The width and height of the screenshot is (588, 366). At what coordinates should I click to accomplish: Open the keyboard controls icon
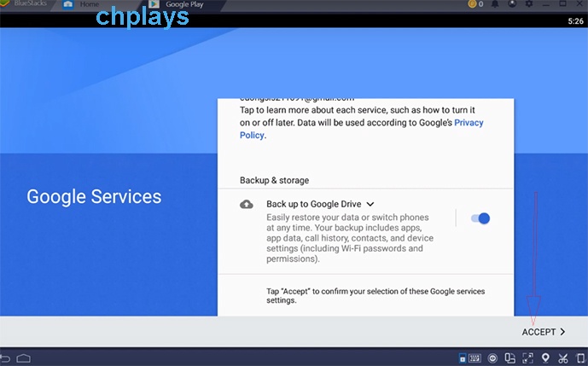474,358
